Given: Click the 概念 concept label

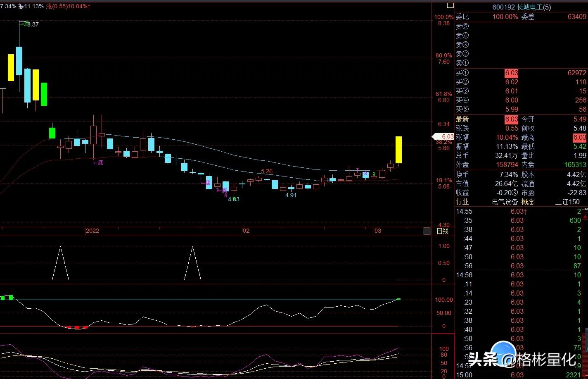Looking at the screenshot, I should (528, 202).
